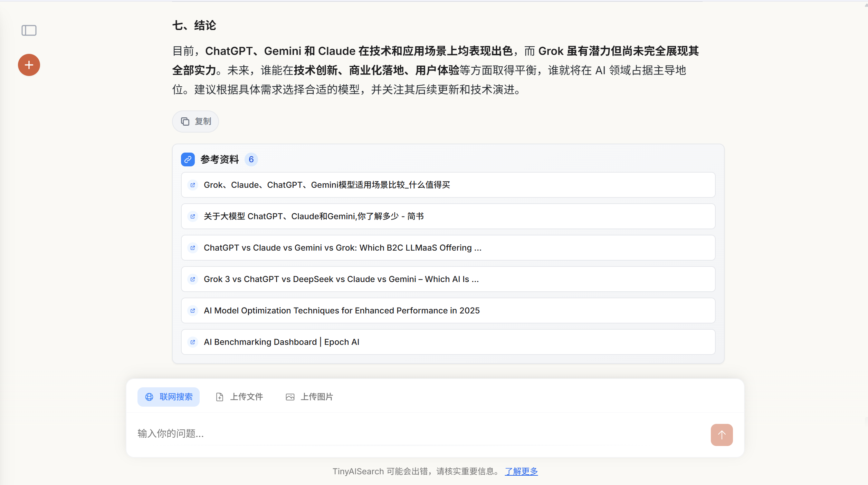This screenshot has height=485, width=868.
Task: Click the 输入你的问题 input field
Action: click(x=414, y=434)
